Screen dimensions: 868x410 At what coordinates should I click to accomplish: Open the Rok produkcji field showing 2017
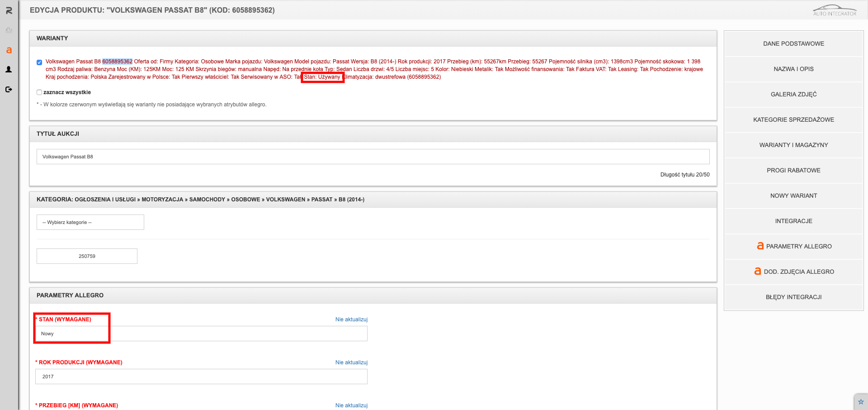tap(201, 377)
